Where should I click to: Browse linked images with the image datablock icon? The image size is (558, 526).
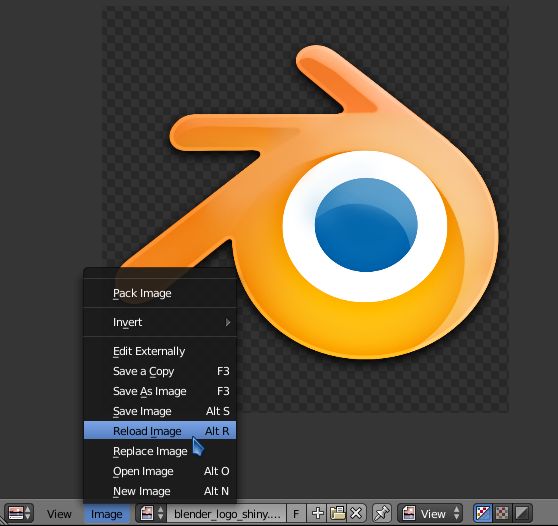[152, 513]
